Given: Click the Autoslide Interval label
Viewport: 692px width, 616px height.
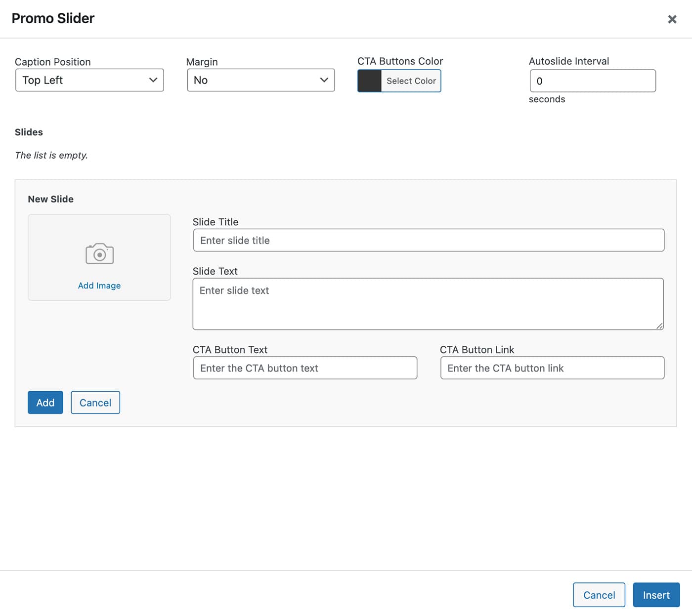Looking at the screenshot, I should tap(568, 61).
